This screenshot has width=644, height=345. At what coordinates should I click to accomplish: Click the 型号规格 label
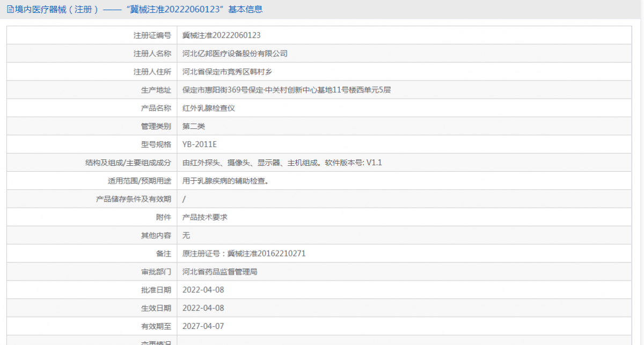(x=156, y=144)
